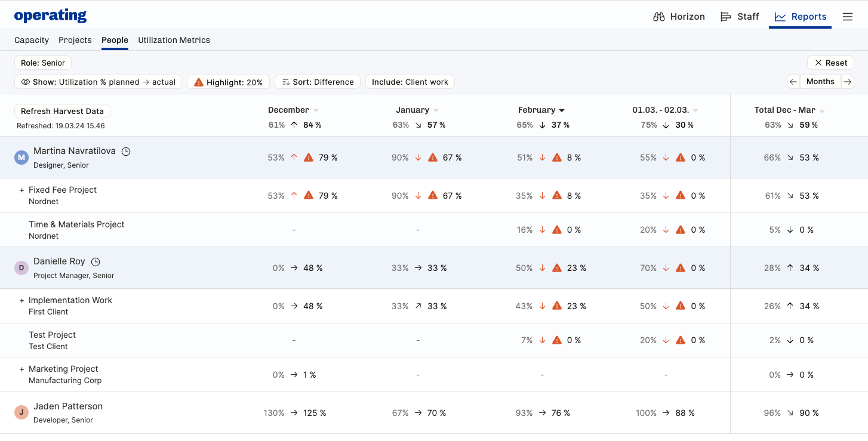Switch to the Utilization Metrics tab
Image resolution: width=868 pixels, height=441 pixels.
click(174, 40)
